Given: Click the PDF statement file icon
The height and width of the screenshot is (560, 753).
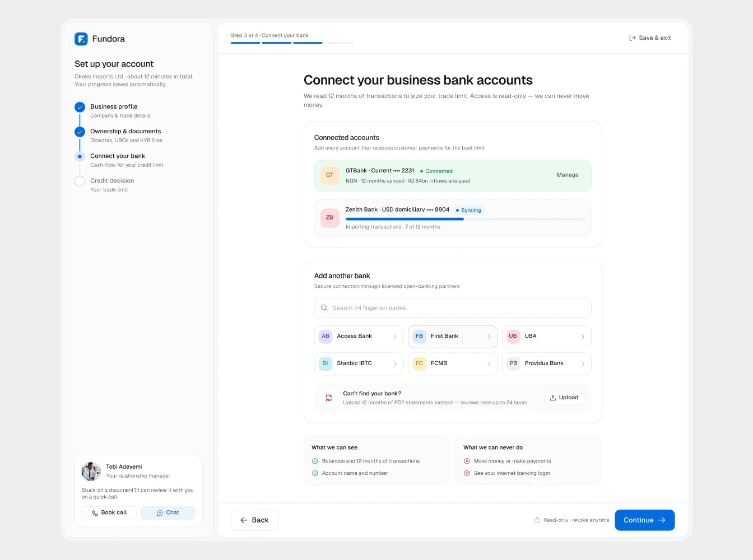Looking at the screenshot, I should (x=329, y=398).
